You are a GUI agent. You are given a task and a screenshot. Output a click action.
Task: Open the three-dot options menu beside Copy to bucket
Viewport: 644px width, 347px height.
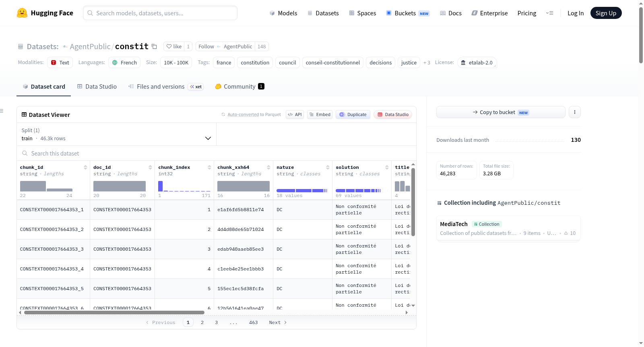[x=575, y=112]
